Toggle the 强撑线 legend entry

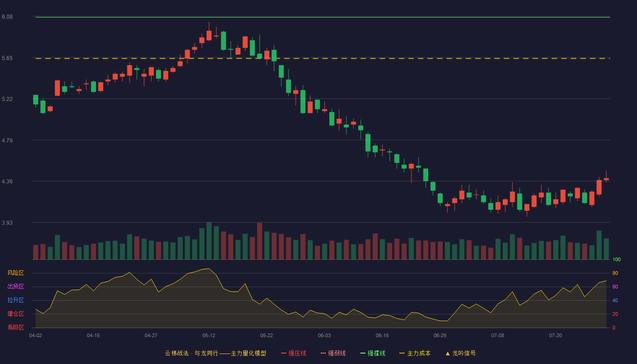click(373, 353)
